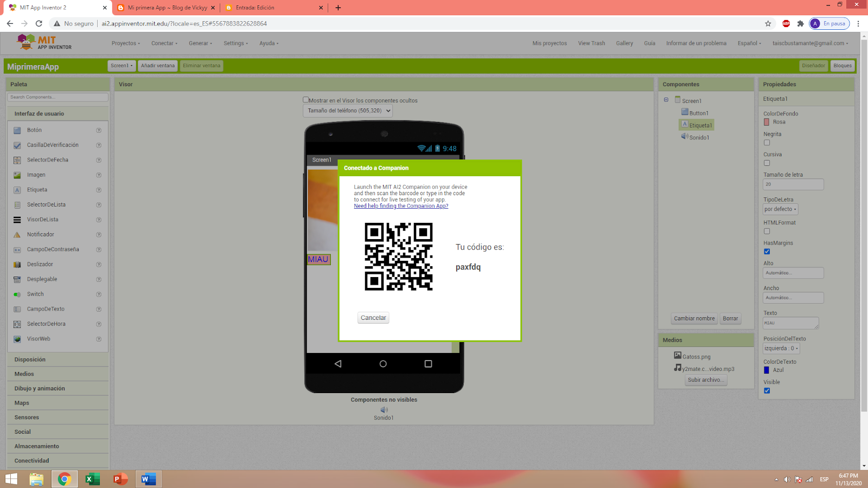The width and height of the screenshot is (868, 488).
Task: Collapse the Screen1 tree node
Action: 666,100
